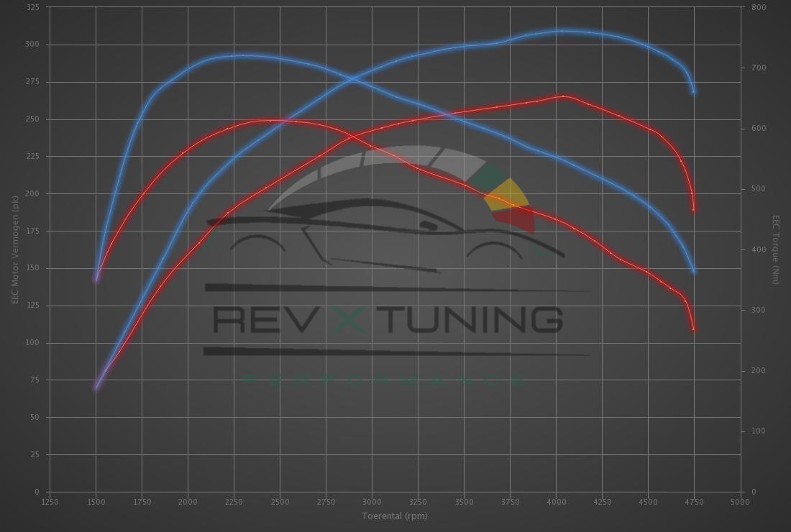This screenshot has width=791, height=532.
Task: Click the green X in the RevXTuning watermark
Action: (348, 319)
